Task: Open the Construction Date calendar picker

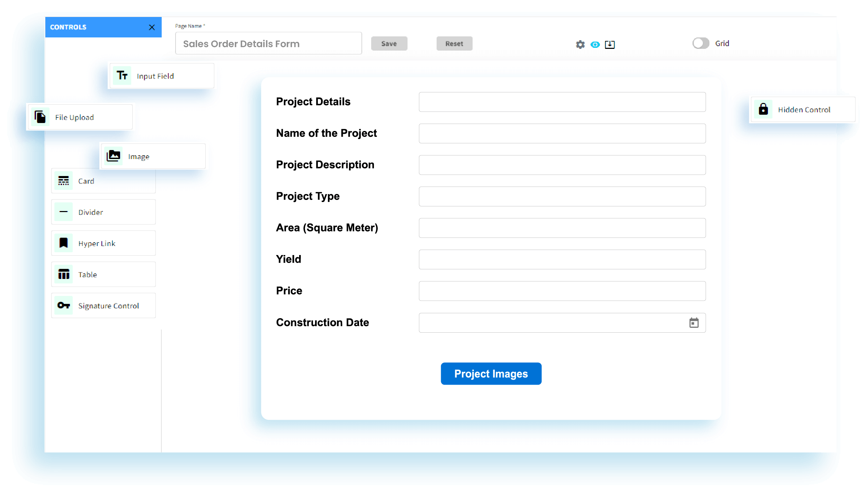Action: pos(694,323)
